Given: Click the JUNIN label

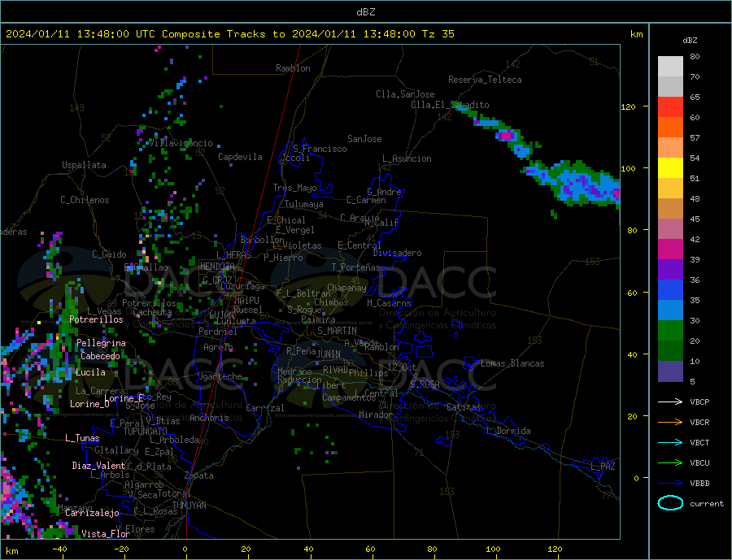Looking at the screenshot, I should pos(329,354).
